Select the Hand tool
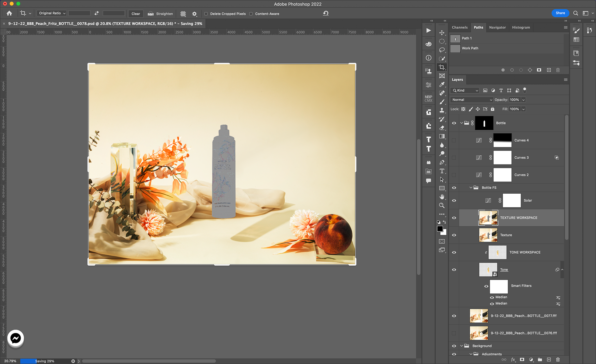Screen dimensions: 596x364 pyautogui.click(x=442, y=197)
